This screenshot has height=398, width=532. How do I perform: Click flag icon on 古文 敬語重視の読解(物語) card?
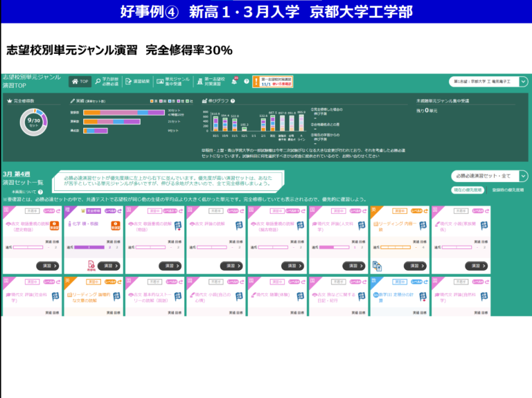pyautogui.click(x=178, y=226)
